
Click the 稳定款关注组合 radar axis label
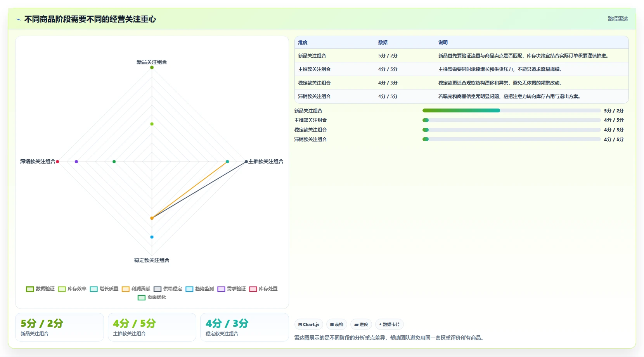point(152,260)
